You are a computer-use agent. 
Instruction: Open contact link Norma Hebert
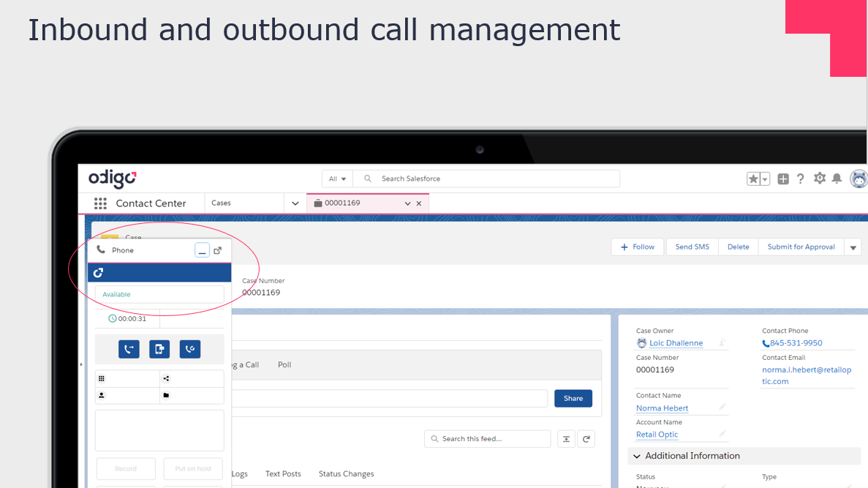click(x=662, y=408)
